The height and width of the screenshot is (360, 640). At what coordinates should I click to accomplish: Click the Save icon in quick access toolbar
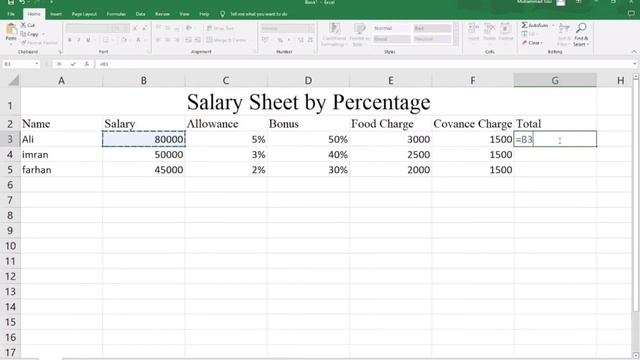[11, 2]
